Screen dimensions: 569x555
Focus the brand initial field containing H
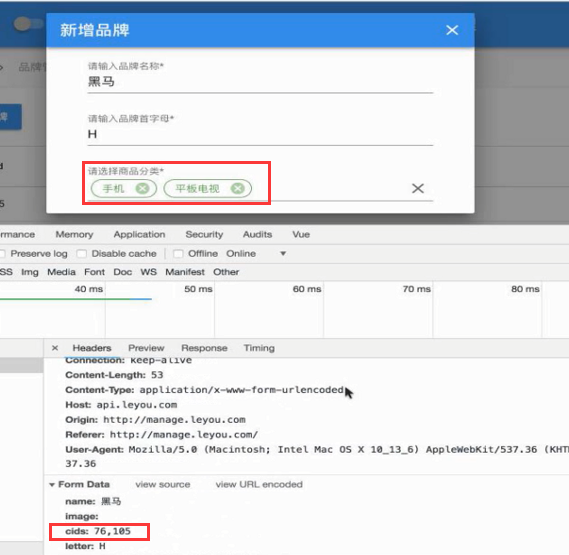(x=260, y=134)
